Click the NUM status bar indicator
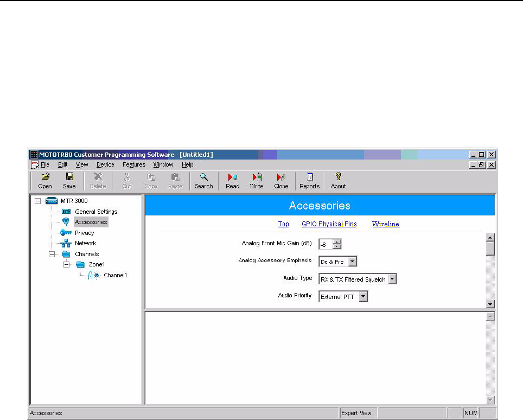Screen dimensions: 523x420 [470, 413]
